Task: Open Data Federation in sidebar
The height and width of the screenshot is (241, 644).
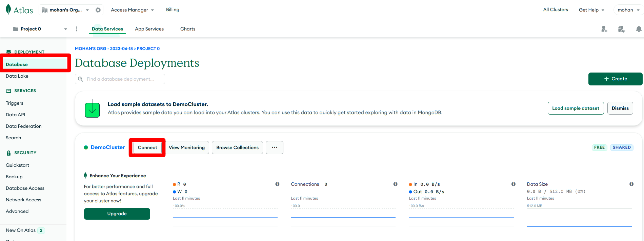Action: point(24,126)
